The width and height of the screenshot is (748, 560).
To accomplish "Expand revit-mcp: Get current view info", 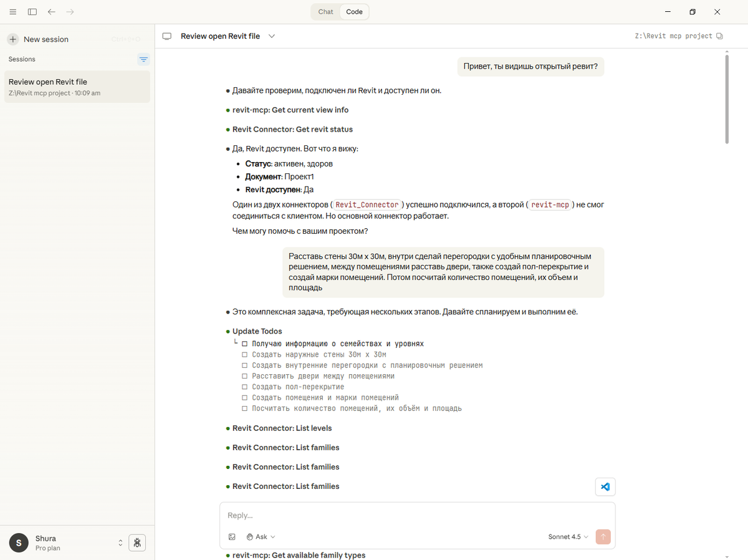I will [x=290, y=110].
